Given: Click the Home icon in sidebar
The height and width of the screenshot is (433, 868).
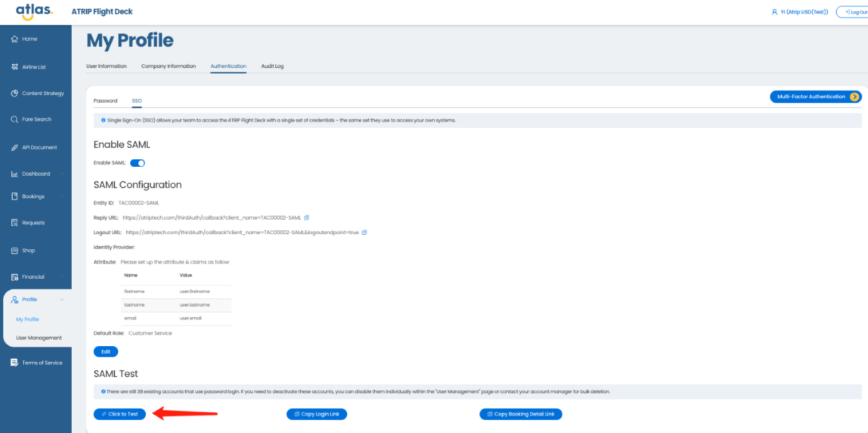Looking at the screenshot, I should click(x=14, y=39).
